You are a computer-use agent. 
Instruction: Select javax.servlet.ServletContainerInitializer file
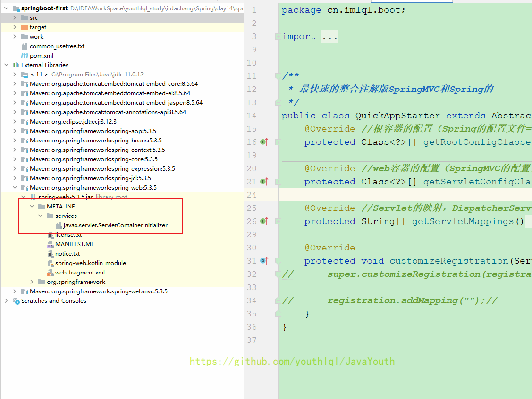pos(115,225)
